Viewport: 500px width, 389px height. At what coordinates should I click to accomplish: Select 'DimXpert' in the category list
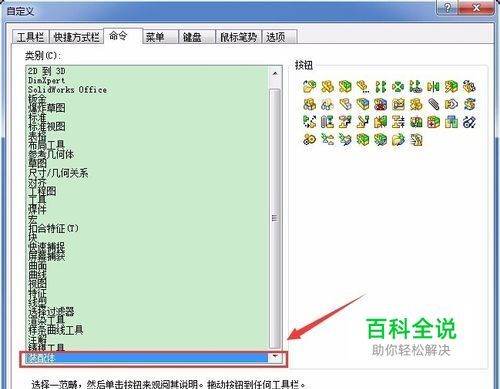click(46, 80)
